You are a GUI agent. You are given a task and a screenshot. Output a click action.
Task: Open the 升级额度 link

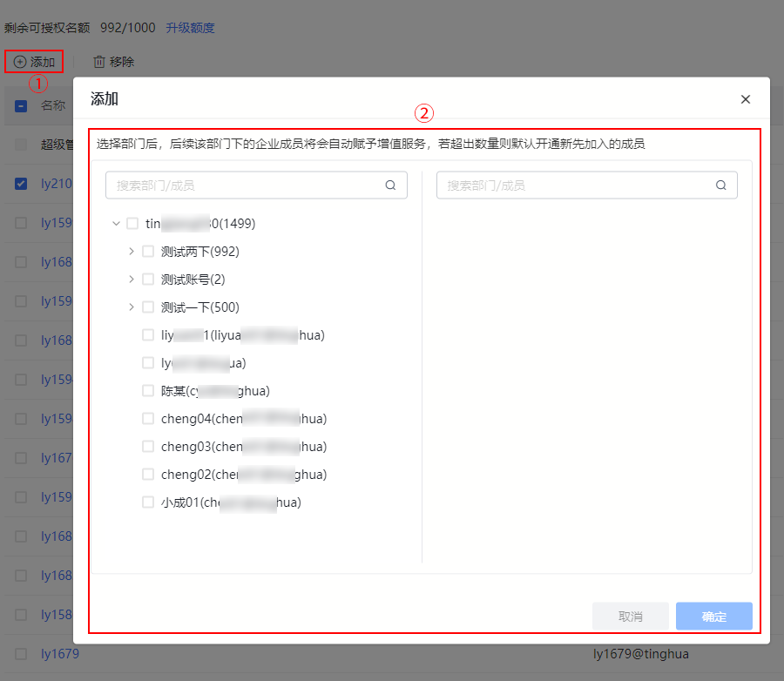[190, 28]
